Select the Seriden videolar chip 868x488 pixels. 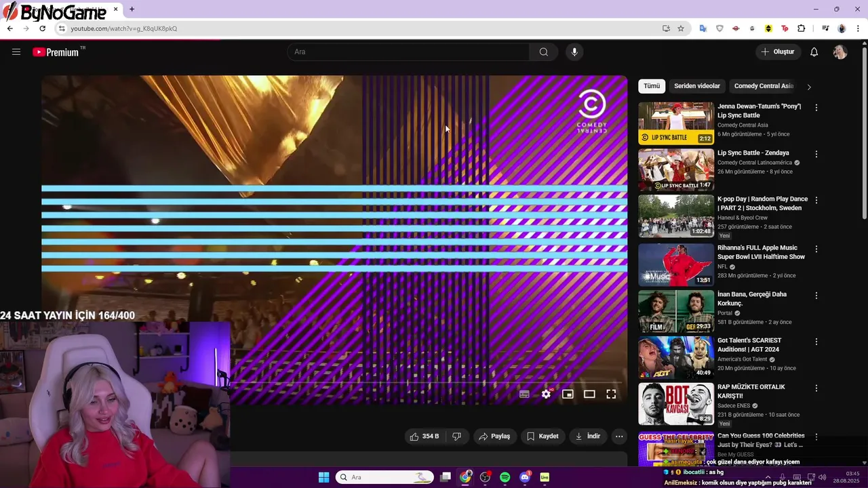[x=697, y=86]
